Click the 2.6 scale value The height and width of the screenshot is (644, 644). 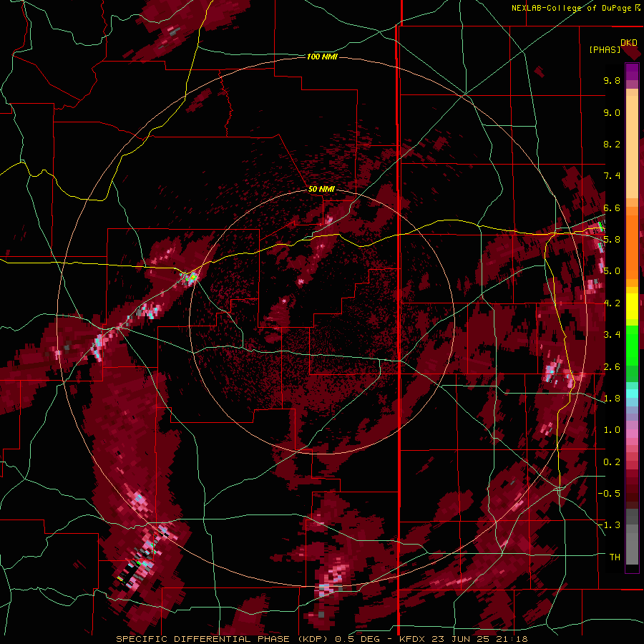[x=612, y=367]
